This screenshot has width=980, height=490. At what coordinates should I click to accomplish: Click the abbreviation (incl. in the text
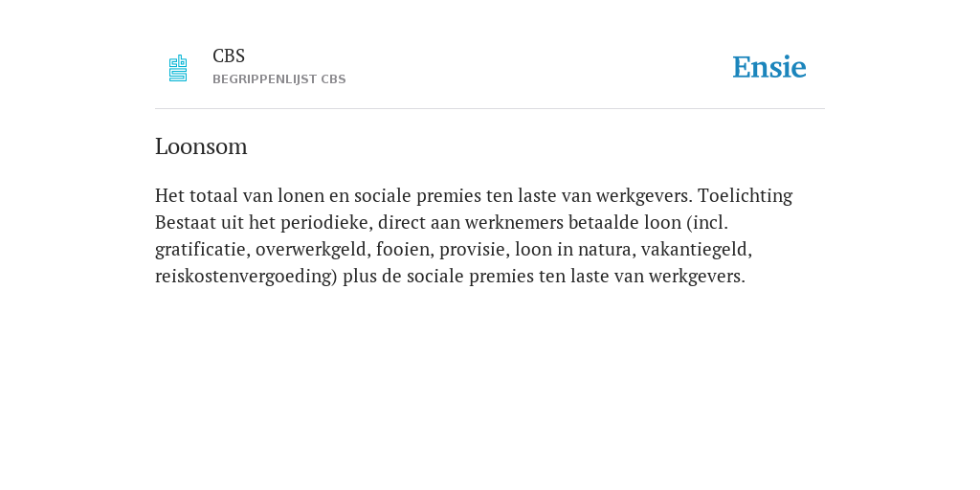(707, 223)
